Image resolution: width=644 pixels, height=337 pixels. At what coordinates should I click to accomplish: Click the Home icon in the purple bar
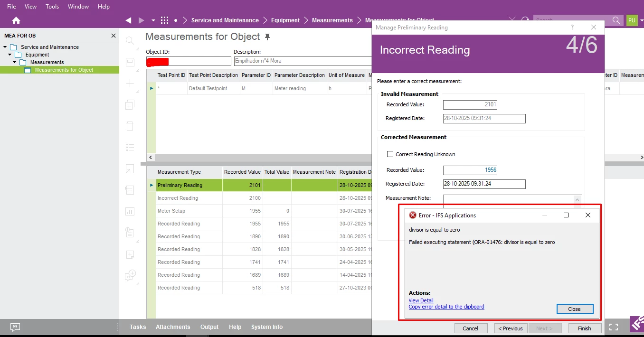tap(16, 20)
